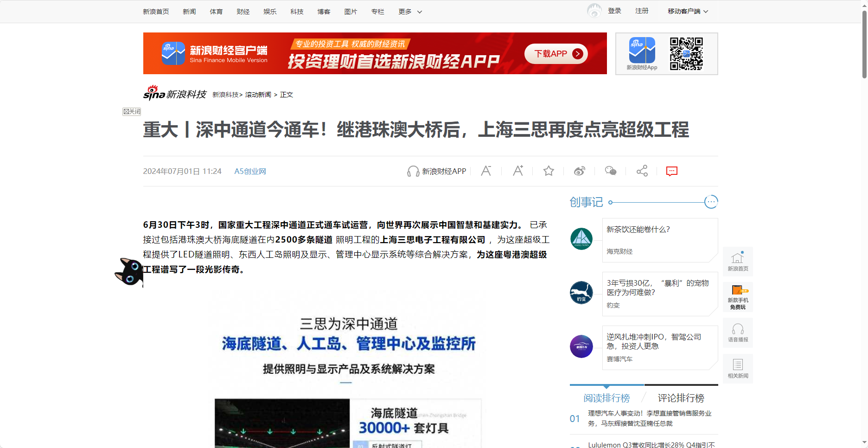This screenshot has width=868, height=448.
Task: Open the 科技 menu in the navigation bar
Action: tap(296, 11)
